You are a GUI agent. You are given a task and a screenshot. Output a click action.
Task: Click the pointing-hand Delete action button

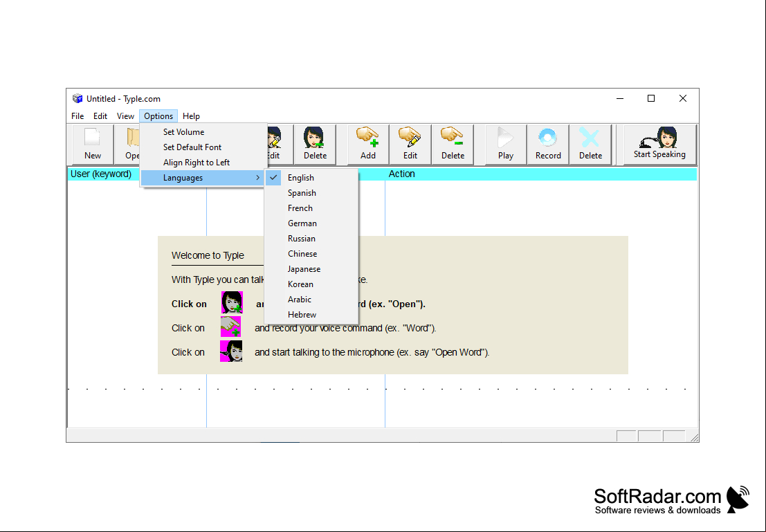(453, 144)
